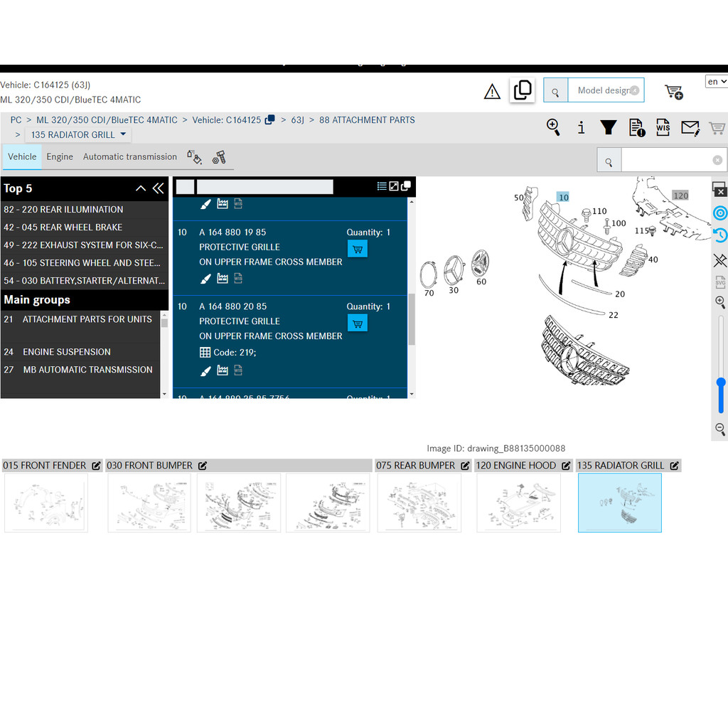
Task: Collapse the Top 5 section chevron
Action: point(141,188)
